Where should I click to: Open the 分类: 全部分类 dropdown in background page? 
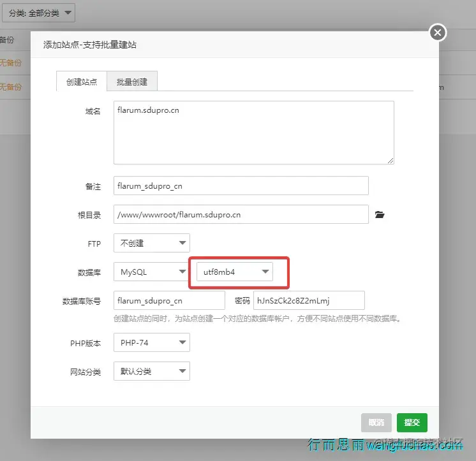pos(38,13)
